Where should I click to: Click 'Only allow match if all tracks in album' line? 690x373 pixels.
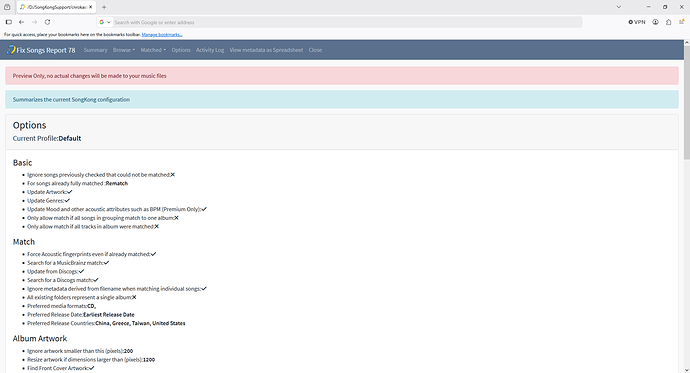(x=93, y=227)
